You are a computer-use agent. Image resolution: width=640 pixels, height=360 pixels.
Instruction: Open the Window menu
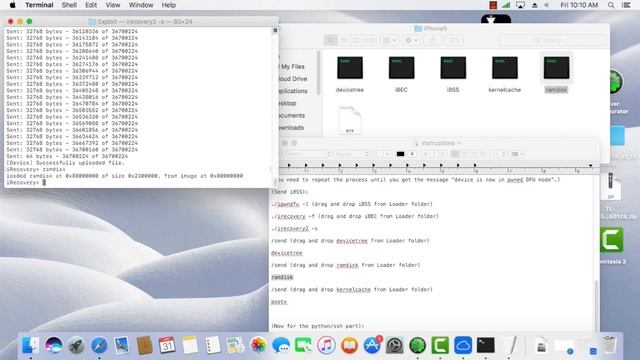tap(141, 5)
